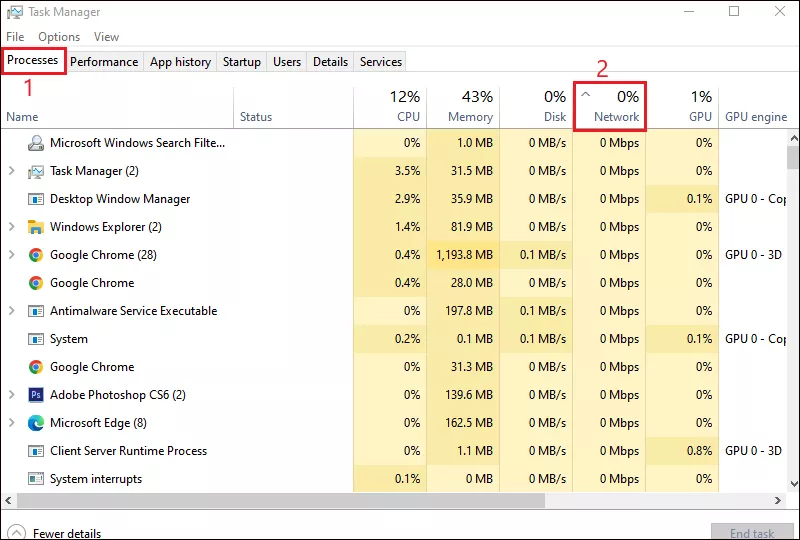This screenshot has width=800, height=540.
Task: Open the Options menu
Action: 59,37
